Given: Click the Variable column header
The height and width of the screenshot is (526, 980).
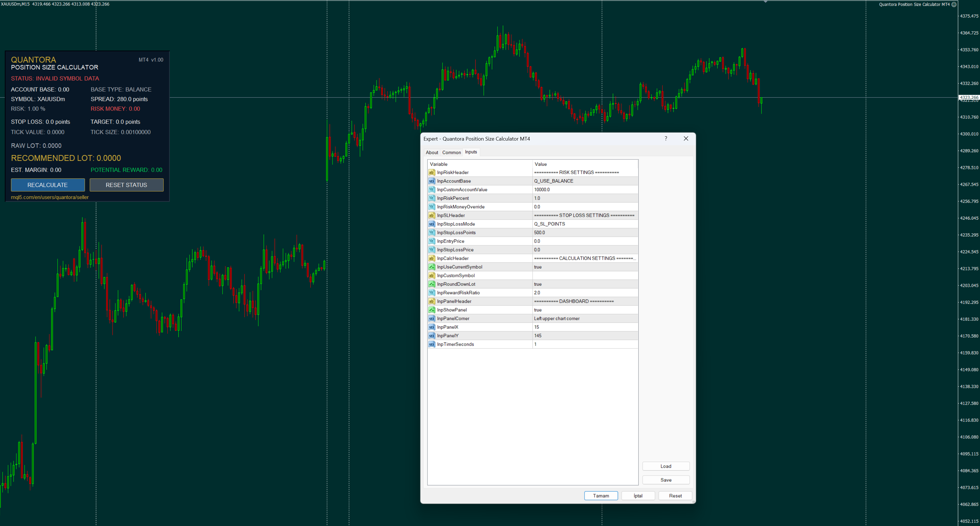Looking at the screenshot, I should 480,164.
